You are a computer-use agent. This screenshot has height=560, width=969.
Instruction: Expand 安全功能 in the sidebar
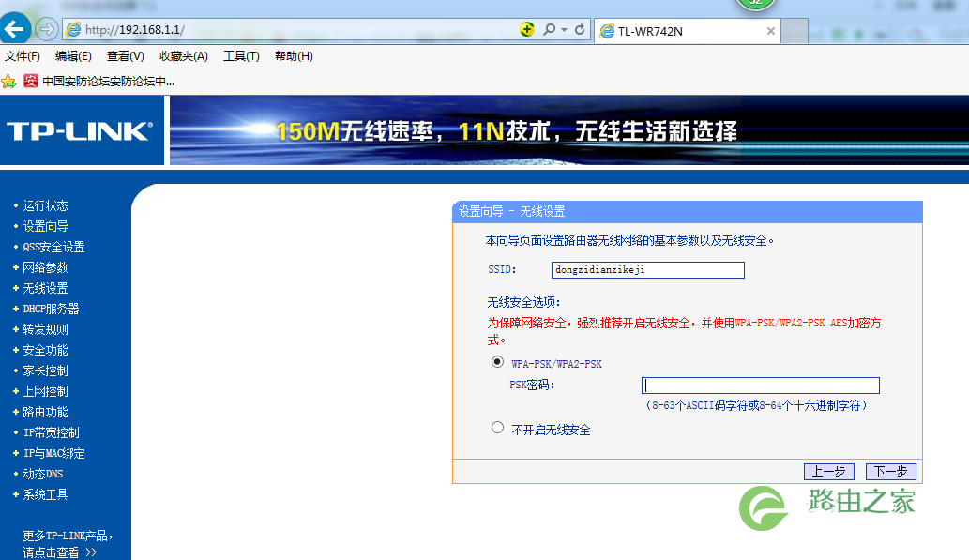pyautogui.click(x=45, y=351)
